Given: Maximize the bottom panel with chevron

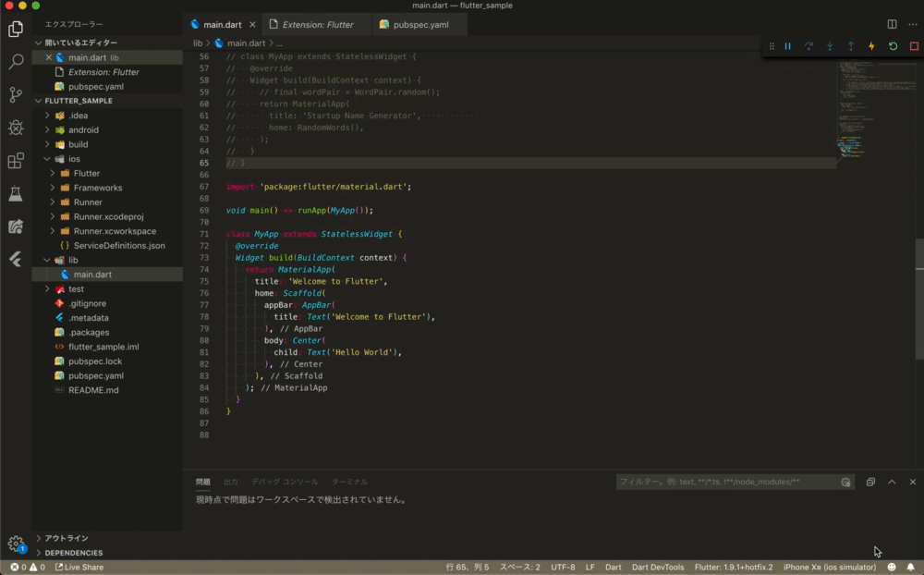Looking at the screenshot, I should click(892, 482).
